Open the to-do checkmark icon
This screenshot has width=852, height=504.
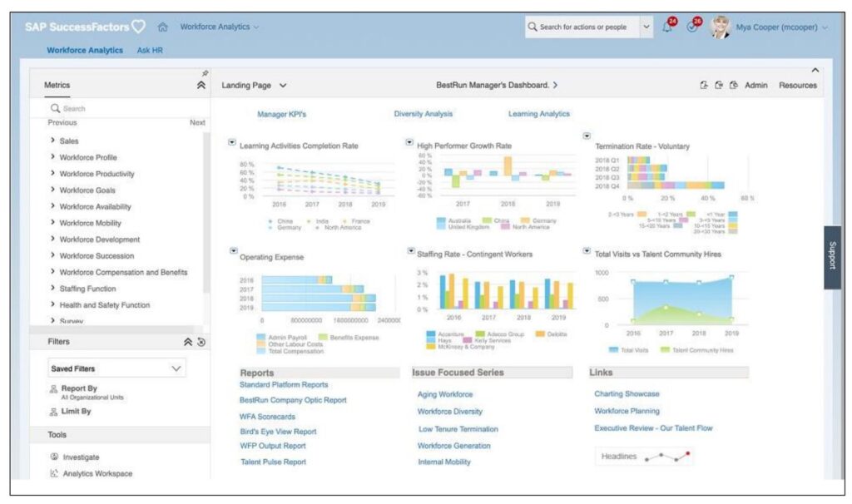(691, 27)
